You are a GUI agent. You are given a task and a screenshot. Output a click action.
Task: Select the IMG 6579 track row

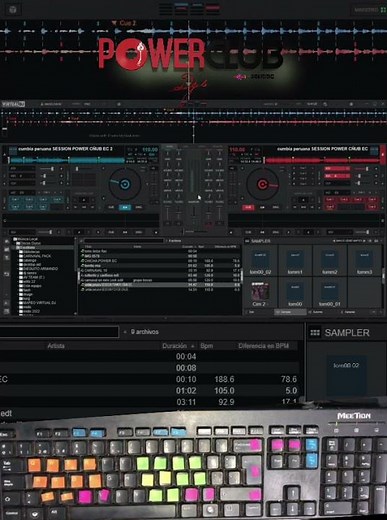tap(160, 256)
